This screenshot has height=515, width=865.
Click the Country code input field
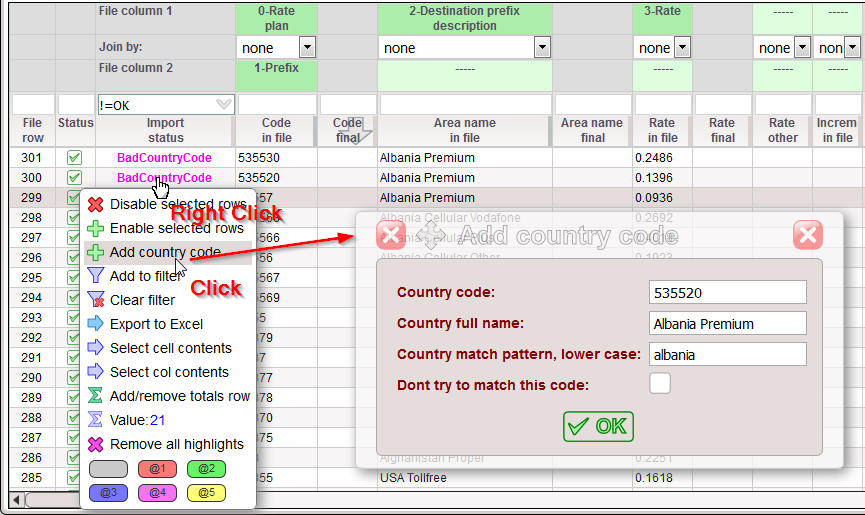728,292
